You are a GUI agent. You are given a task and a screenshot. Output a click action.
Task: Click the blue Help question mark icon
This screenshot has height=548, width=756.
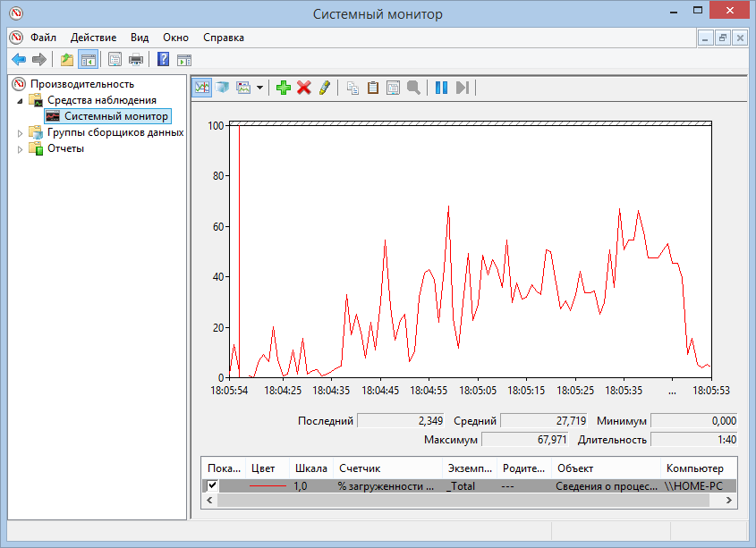click(163, 60)
